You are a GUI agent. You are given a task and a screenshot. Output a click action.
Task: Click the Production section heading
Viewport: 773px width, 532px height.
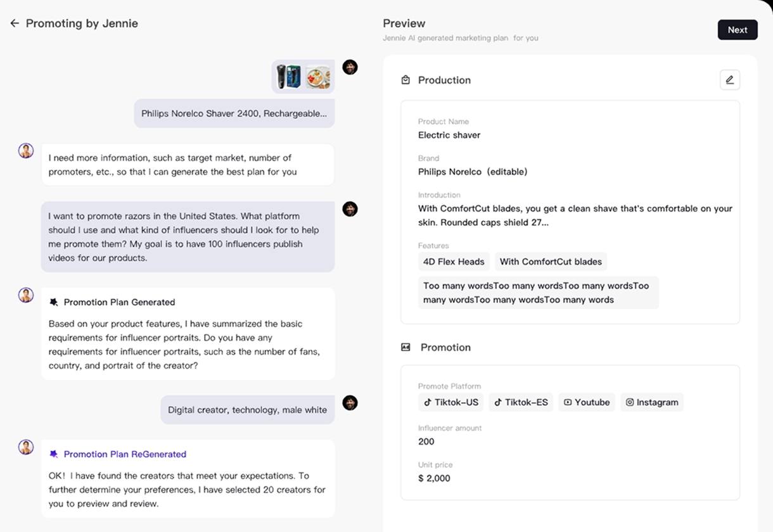(444, 80)
